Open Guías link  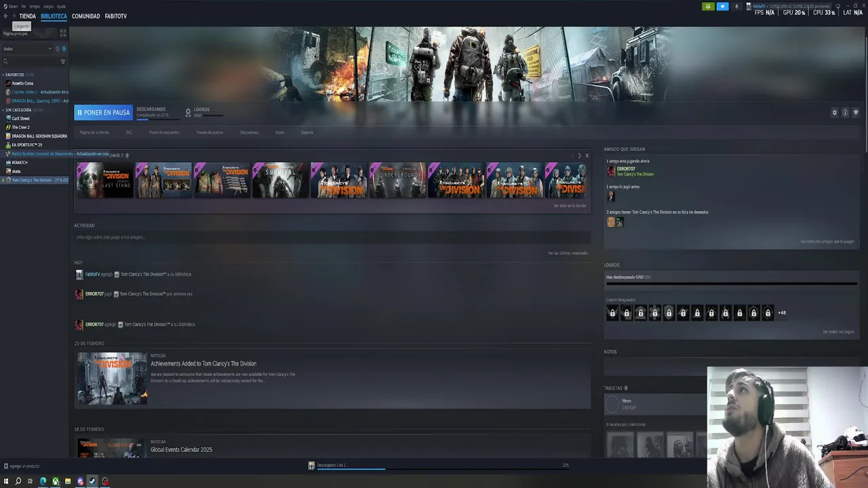[279, 133]
